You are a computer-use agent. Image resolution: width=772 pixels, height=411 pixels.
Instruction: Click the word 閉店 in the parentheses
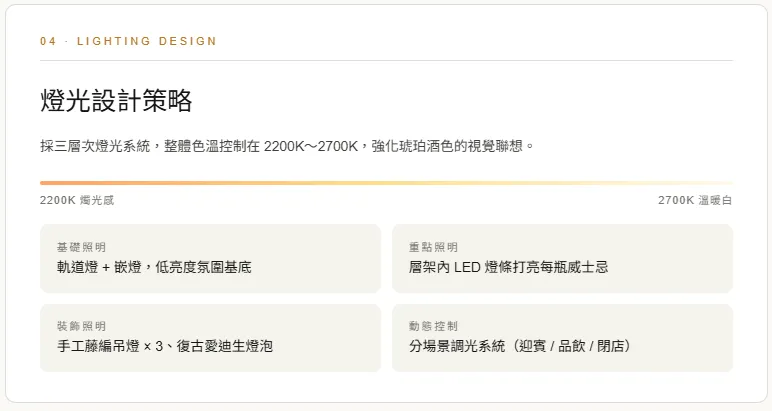coord(613,347)
